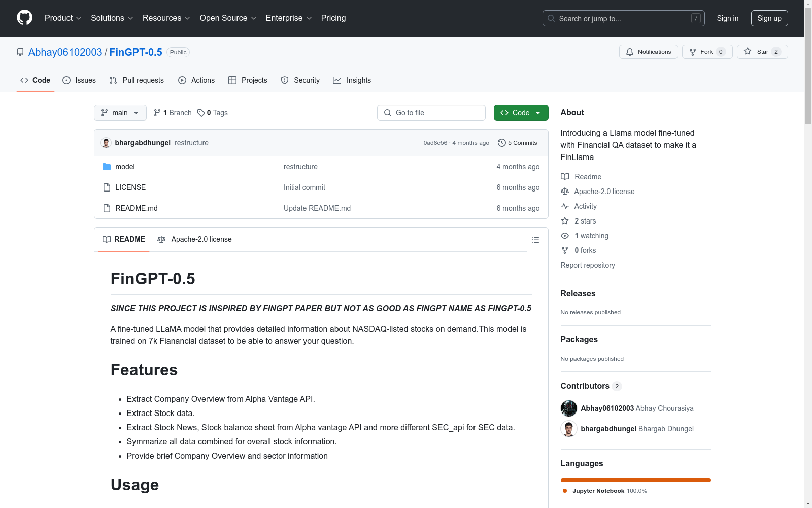The height and width of the screenshot is (508, 812).
Task: Click the Apache-2.0 license scale icon in About
Action: [x=565, y=192]
